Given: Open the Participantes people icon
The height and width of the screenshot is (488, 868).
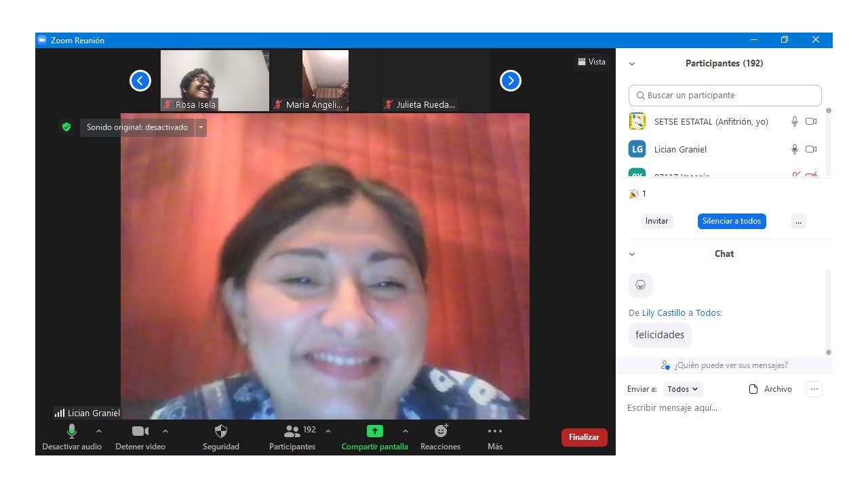Looking at the screenshot, I should (x=292, y=431).
